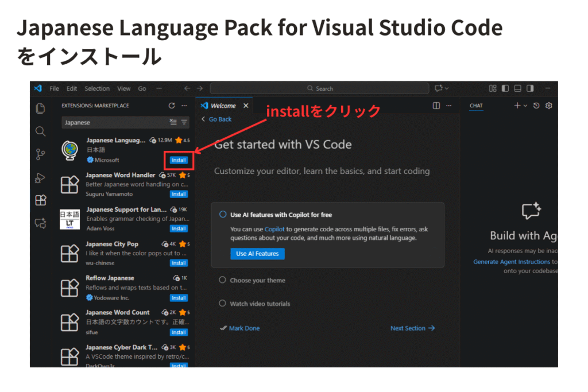Open the Selection menu
The image size is (588, 392).
click(x=97, y=88)
